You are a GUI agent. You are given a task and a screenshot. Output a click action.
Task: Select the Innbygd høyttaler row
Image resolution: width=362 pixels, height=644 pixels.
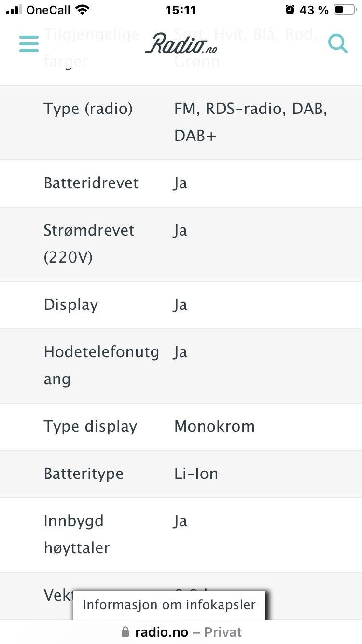(x=181, y=535)
